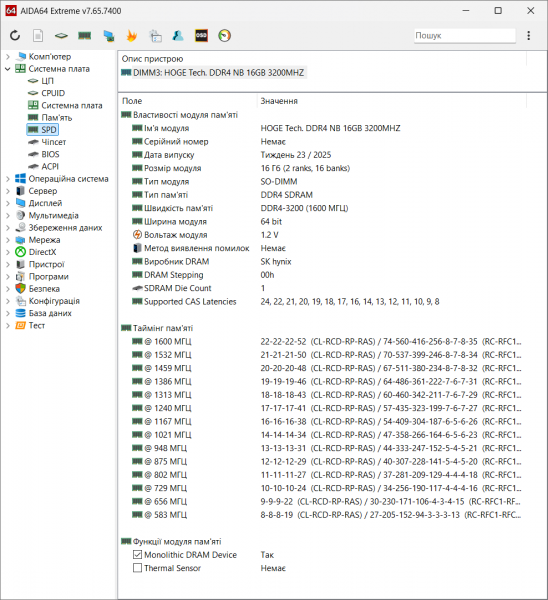The height and width of the screenshot is (600, 548).
Task: Click the toolbar icon left of user icon
Action: coord(155,36)
